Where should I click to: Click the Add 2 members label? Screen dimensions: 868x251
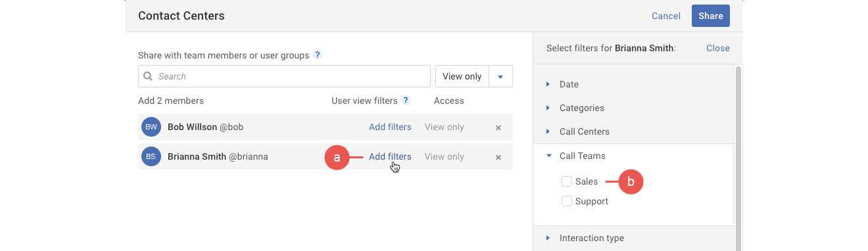[171, 101]
